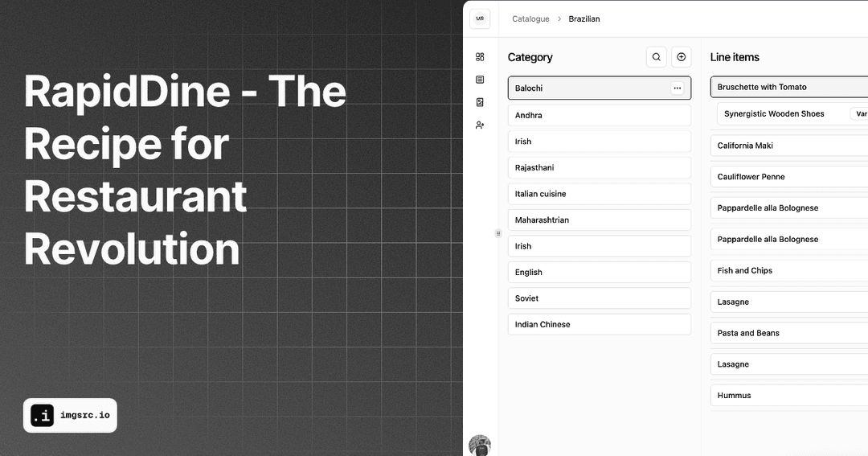Viewport: 868px width, 456px height.
Task: Click the Catalogue breadcrumb link
Action: (x=530, y=19)
